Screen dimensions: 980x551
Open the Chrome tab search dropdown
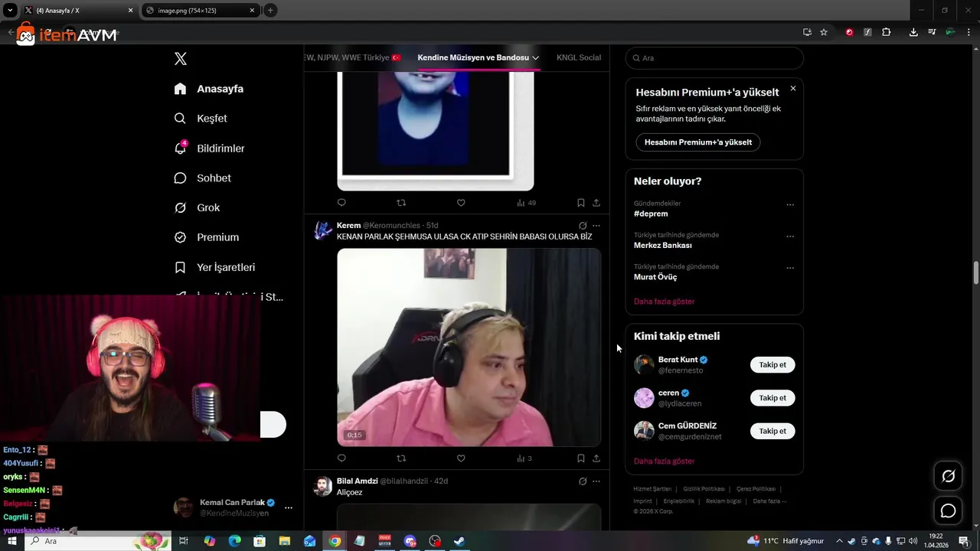click(x=10, y=11)
